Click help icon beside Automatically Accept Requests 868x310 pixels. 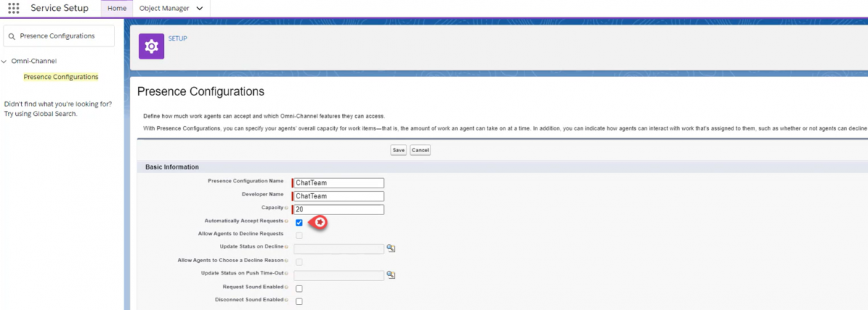(286, 221)
